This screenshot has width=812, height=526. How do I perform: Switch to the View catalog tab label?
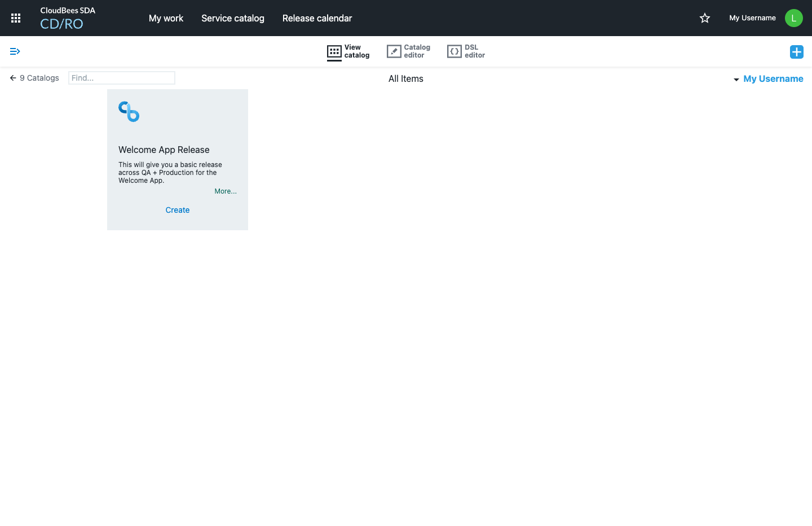pyautogui.click(x=357, y=51)
